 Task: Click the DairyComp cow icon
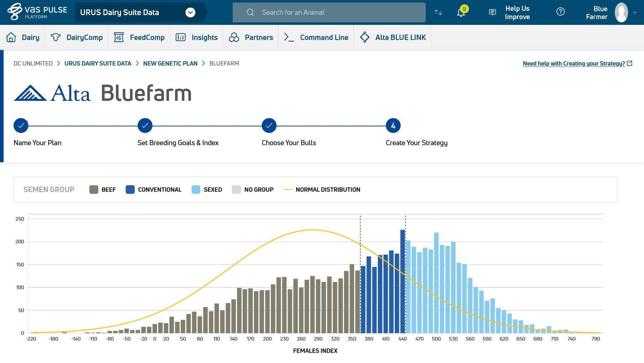[55, 37]
